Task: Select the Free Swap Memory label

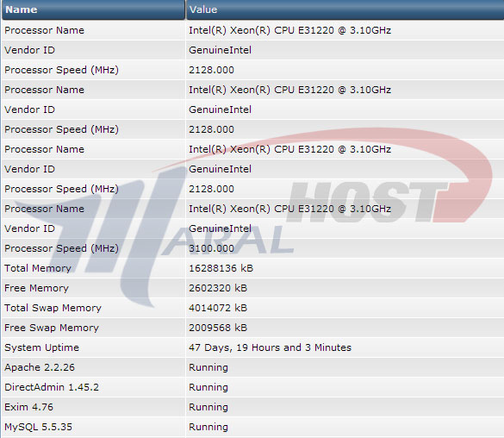Action: coord(52,328)
